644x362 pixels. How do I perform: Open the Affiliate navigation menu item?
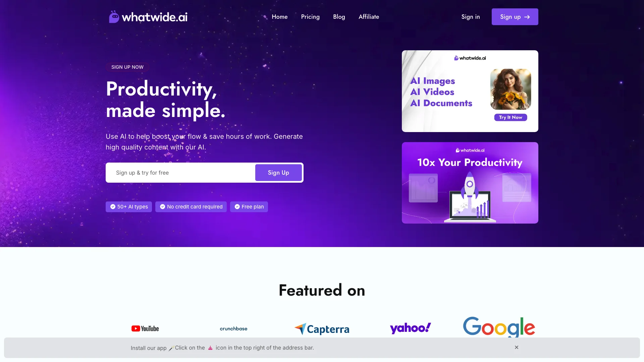368,16
